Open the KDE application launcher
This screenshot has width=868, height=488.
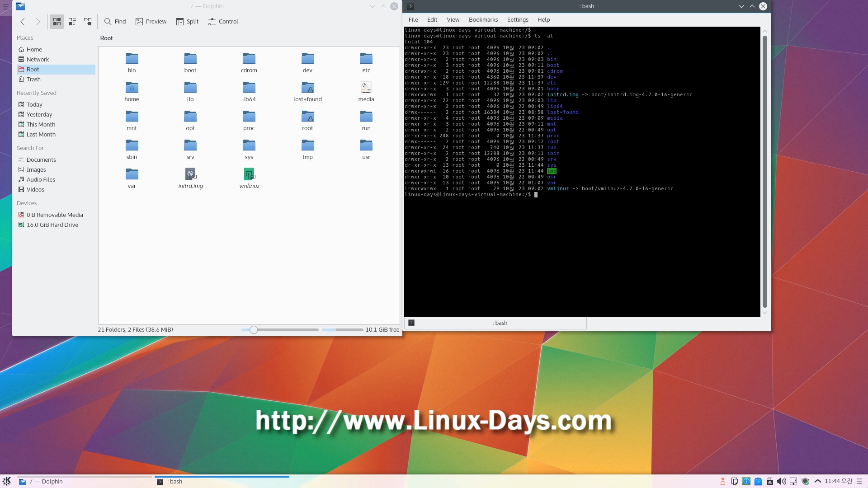[7, 481]
